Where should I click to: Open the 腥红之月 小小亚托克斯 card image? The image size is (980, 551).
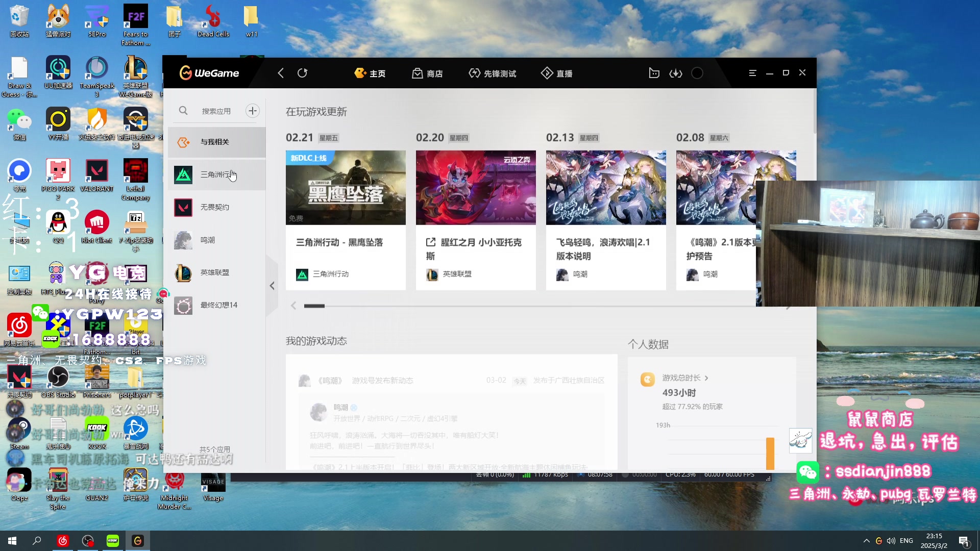click(476, 187)
